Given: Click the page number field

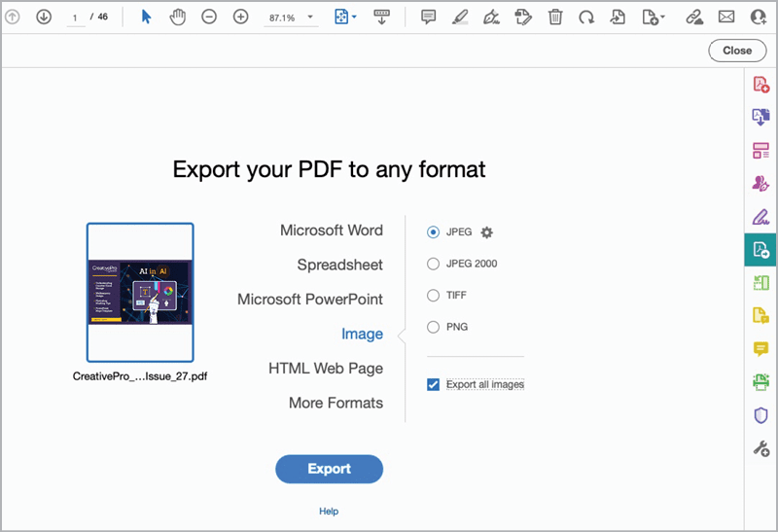Looking at the screenshot, I should 76,18.
